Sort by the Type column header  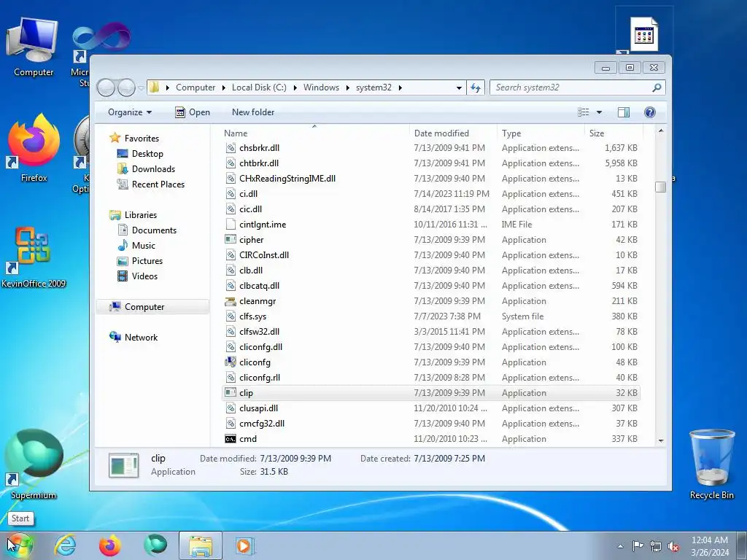click(x=541, y=133)
